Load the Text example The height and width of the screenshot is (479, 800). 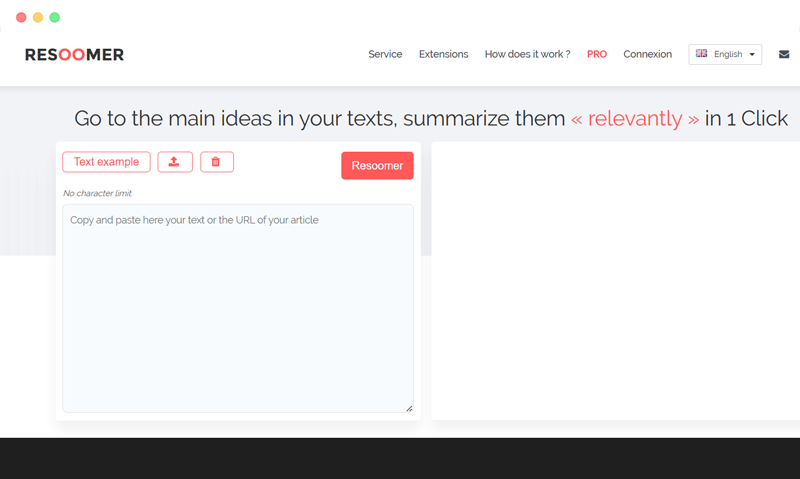pyautogui.click(x=106, y=162)
